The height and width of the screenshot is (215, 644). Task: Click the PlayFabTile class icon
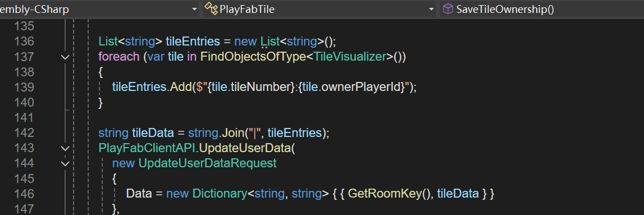211,9
